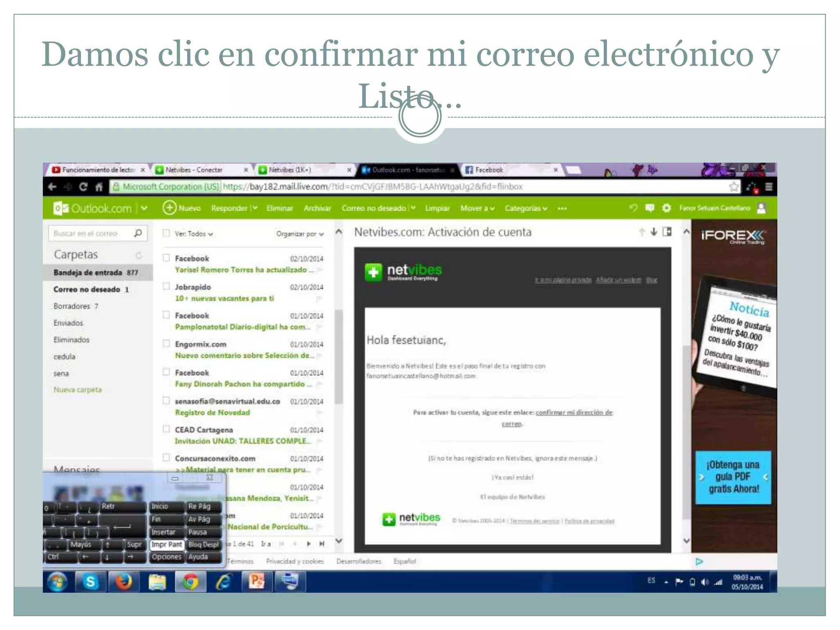Screen dimensions: 840x630
Task: Go to next message down arrow
Action: point(654,232)
